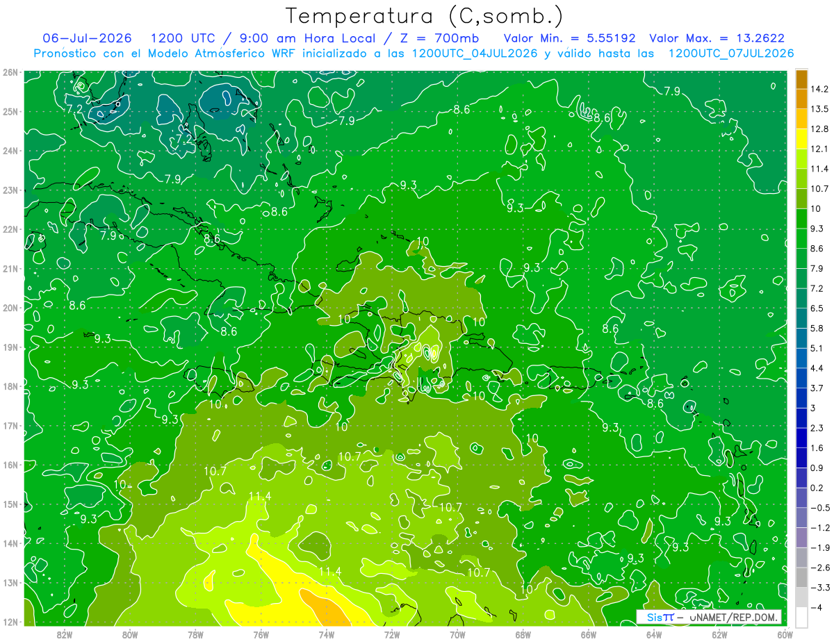This screenshot has width=834, height=644.
Task: Click the 14.2 color scale label
Action: 819,89
